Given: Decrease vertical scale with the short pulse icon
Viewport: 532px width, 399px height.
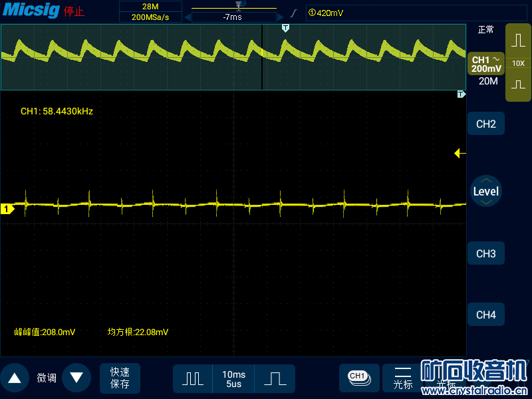Looking at the screenshot, I should pyautogui.click(x=518, y=84).
